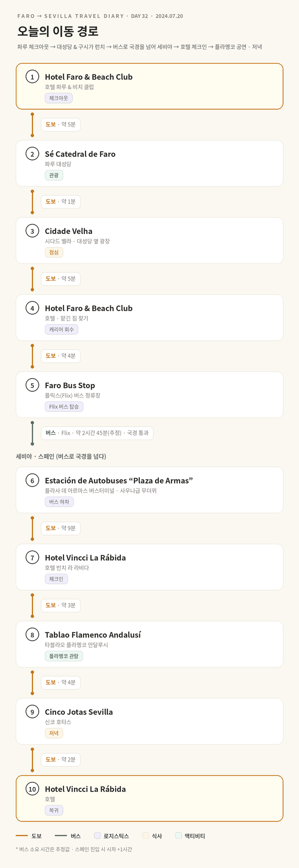Screen dimensions: 299x868
Task: Click the 식사 legend color swatch
Action: (x=146, y=835)
